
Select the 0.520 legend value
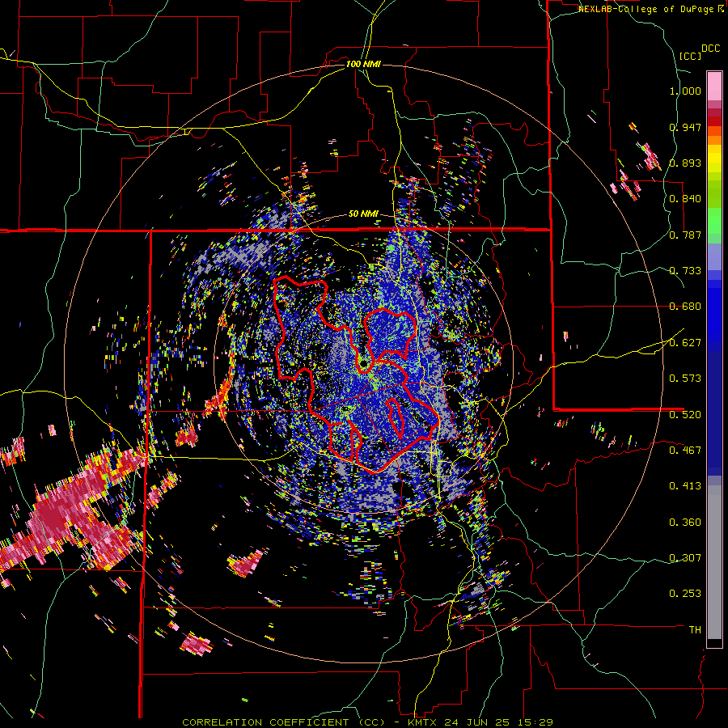[685, 415]
